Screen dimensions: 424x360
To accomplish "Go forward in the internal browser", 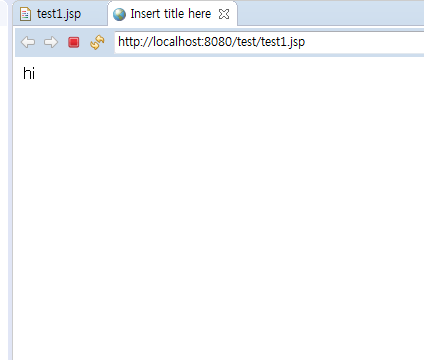I will click(51, 42).
